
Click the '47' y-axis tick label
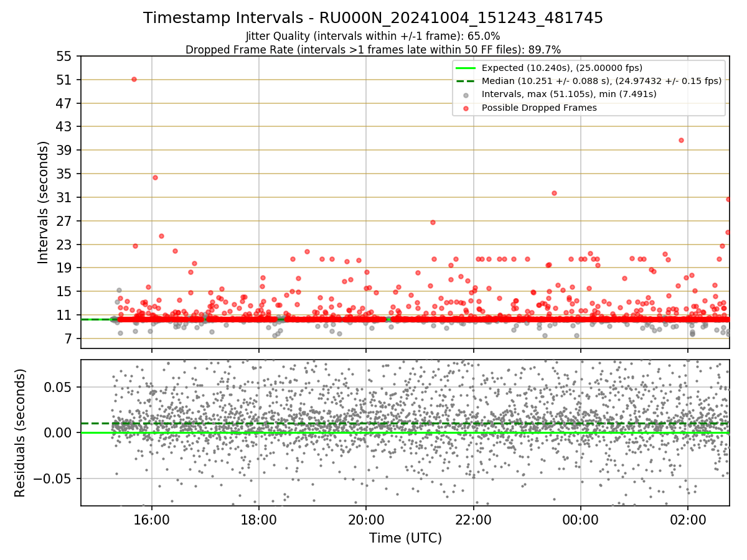tap(65, 103)
